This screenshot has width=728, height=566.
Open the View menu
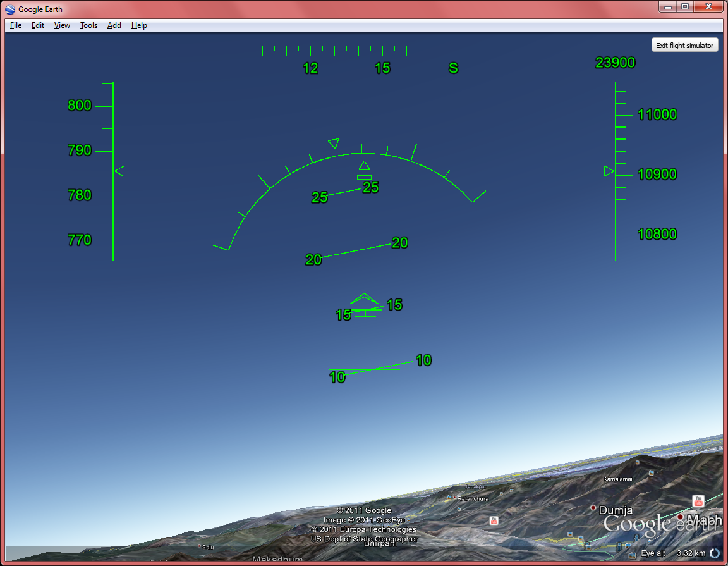[62, 25]
